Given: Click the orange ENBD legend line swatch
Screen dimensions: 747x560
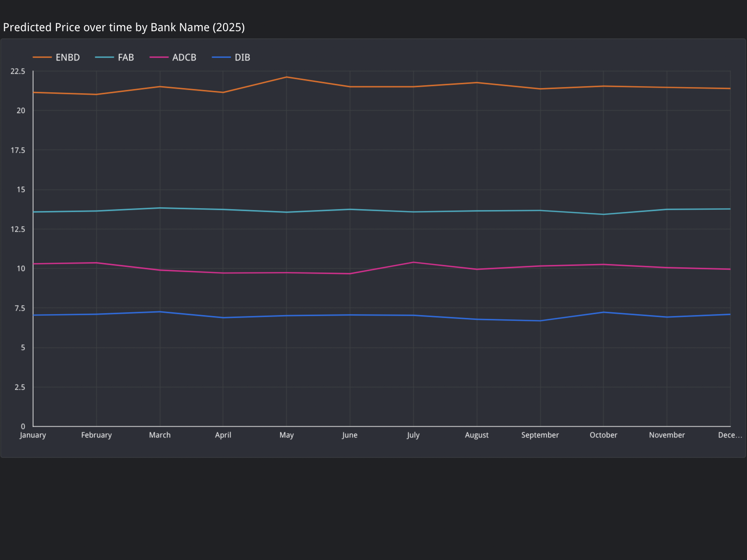Looking at the screenshot, I should pyautogui.click(x=42, y=57).
